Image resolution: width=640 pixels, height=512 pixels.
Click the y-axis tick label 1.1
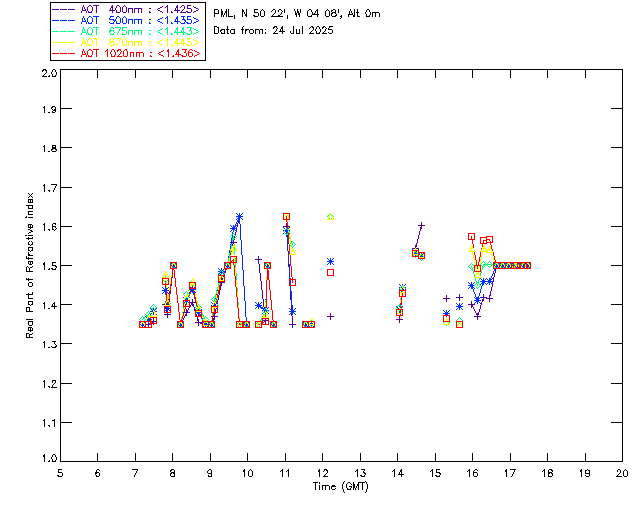(49, 423)
